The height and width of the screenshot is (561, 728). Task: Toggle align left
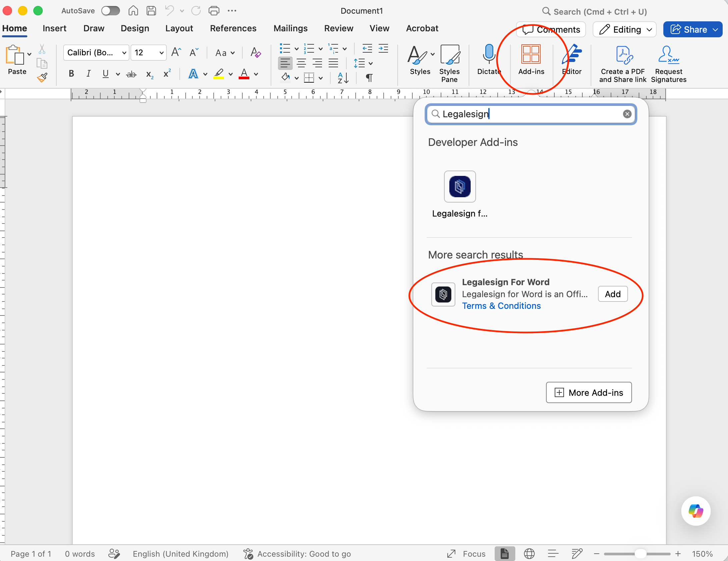click(285, 63)
